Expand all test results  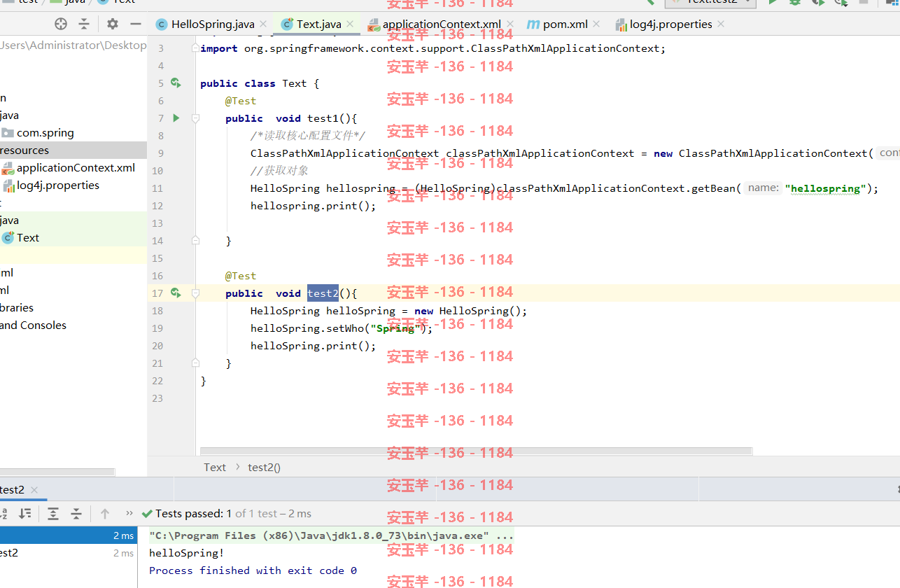click(53, 514)
